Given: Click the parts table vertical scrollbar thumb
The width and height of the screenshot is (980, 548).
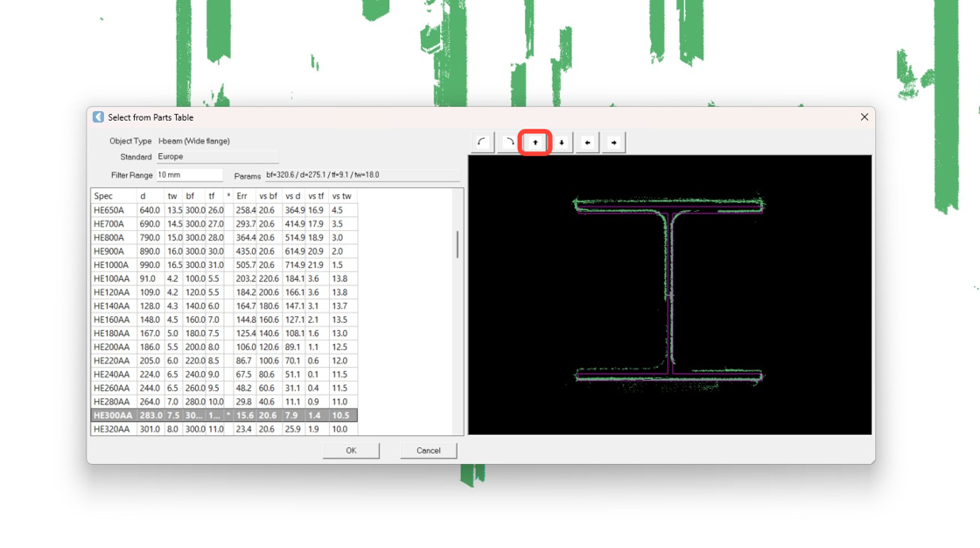Looking at the screenshot, I should click(457, 245).
